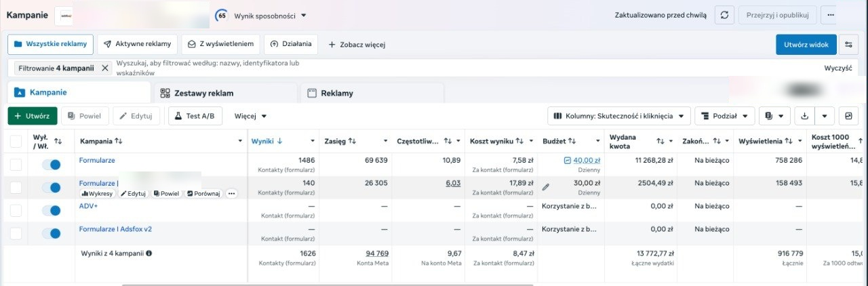Switch to the Kampanie tab

pyautogui.click(x=78, y=92)
